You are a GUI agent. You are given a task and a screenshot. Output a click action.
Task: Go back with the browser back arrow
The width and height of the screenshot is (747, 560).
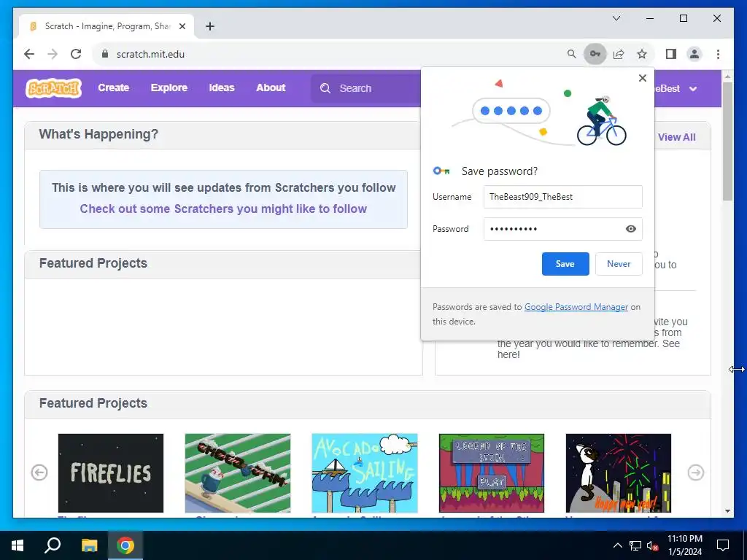29,54
